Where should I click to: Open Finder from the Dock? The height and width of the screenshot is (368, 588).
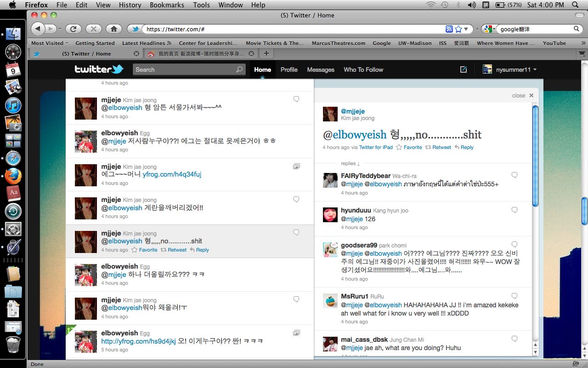point(13,34)
